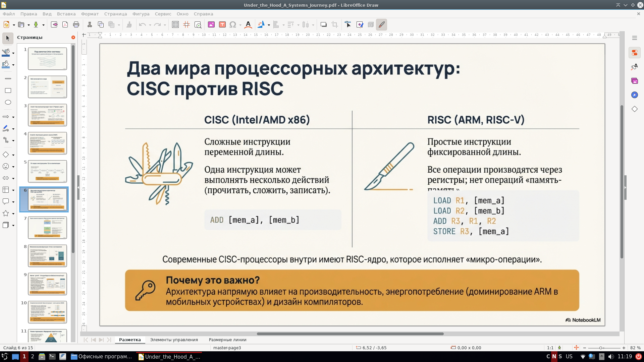This screenshot has width=644, height=362.
Task: Toggle snap to guides
Action: tap(186, 24)
